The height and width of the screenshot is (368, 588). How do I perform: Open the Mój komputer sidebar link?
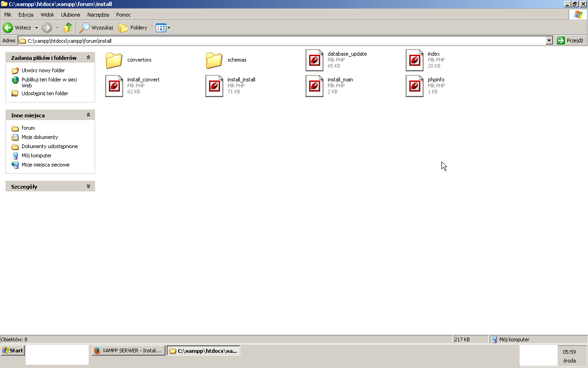tap(36, 155)
